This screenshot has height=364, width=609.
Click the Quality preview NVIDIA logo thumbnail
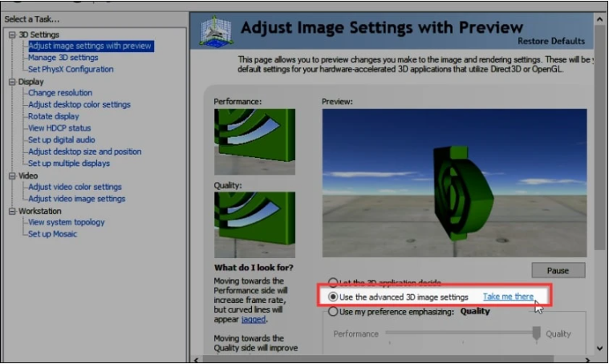pyautogui.click(x=254, y=224)
